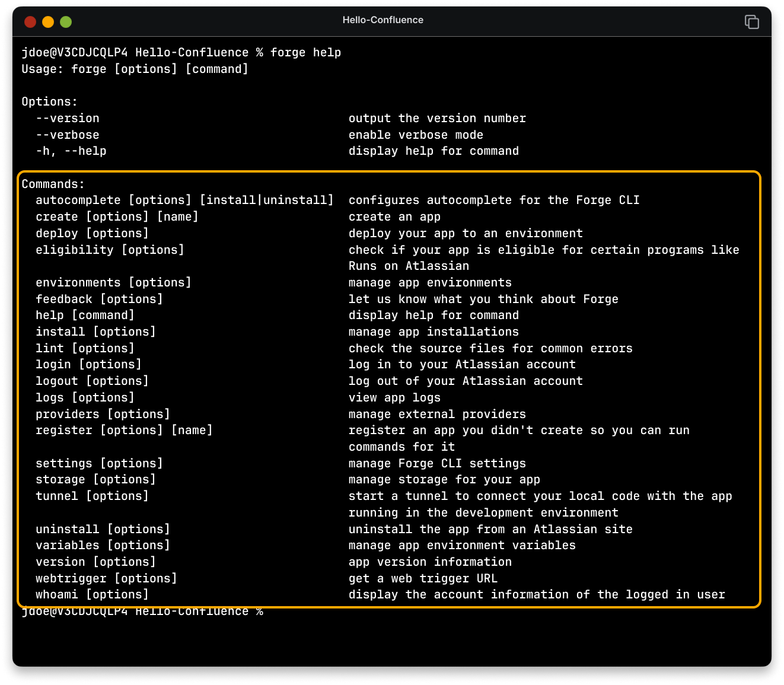Click the '--verbose' option

(x=68, y=135)
